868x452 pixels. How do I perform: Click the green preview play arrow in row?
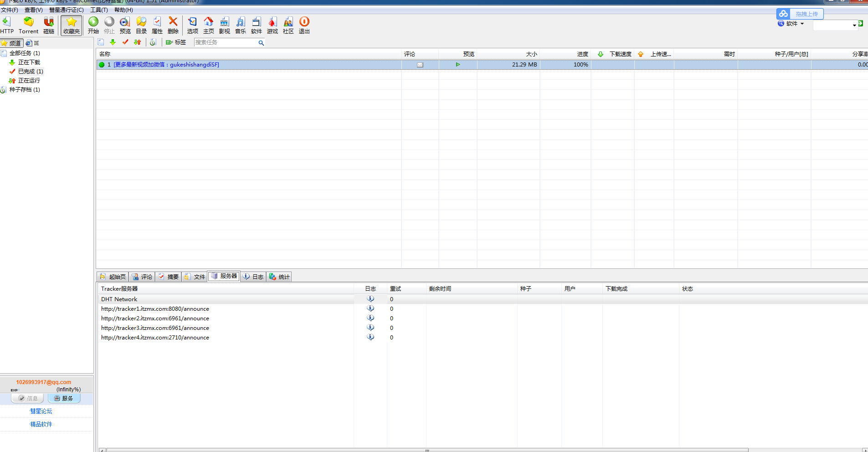point(458,65)
